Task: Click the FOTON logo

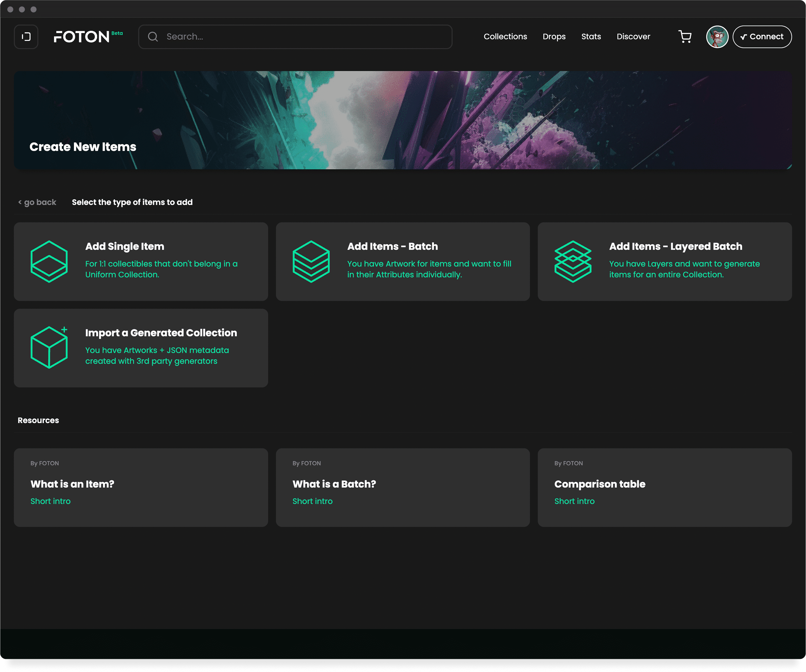Action: tap(82, 37)
